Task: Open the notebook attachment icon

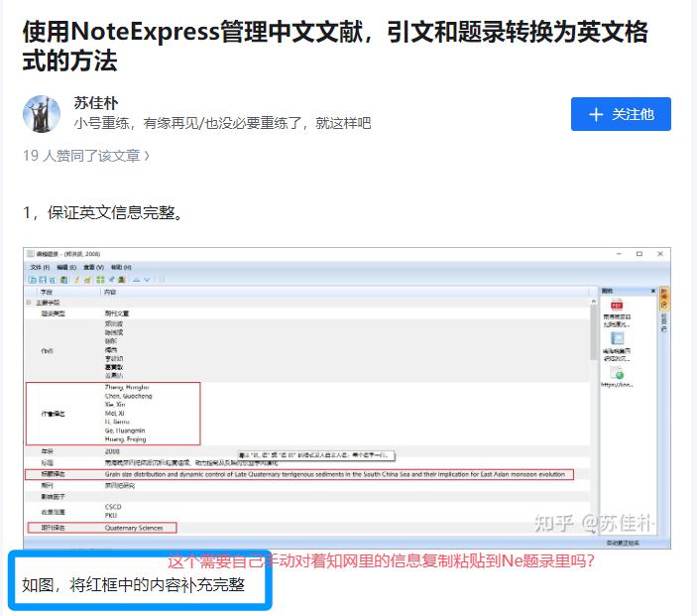Action: pos(617,338)
